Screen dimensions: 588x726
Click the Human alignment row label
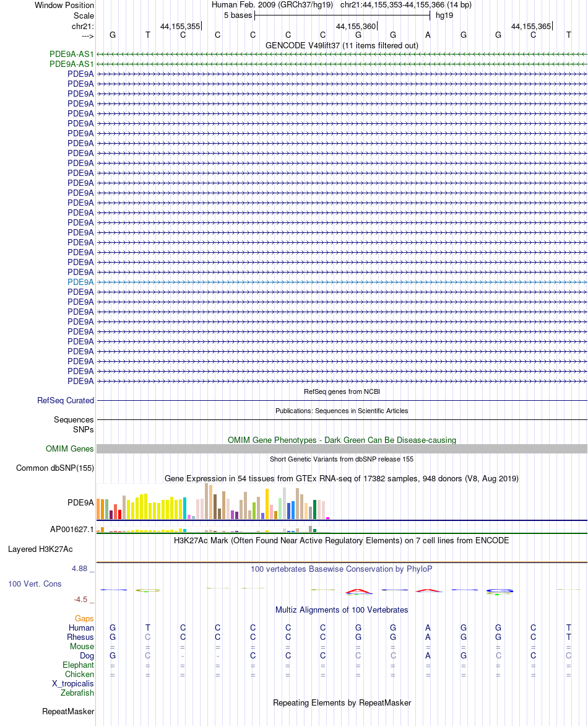coord(82,628)
